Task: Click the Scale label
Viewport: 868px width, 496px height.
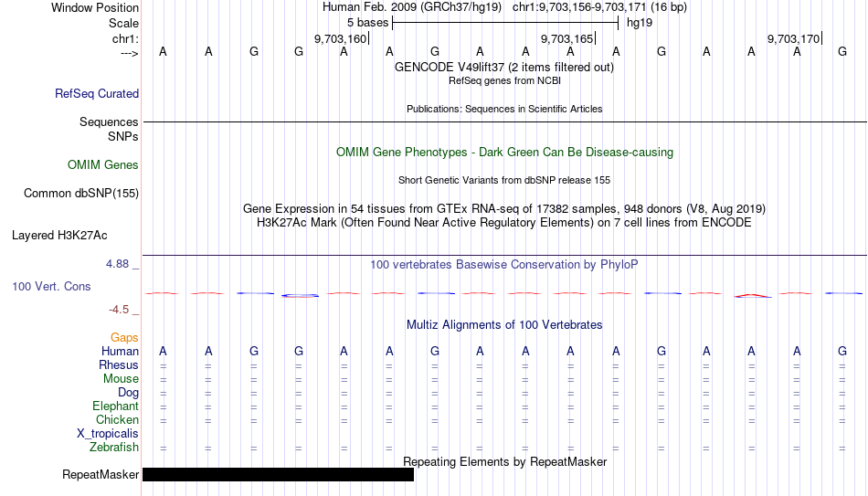Action: [123, 23]
